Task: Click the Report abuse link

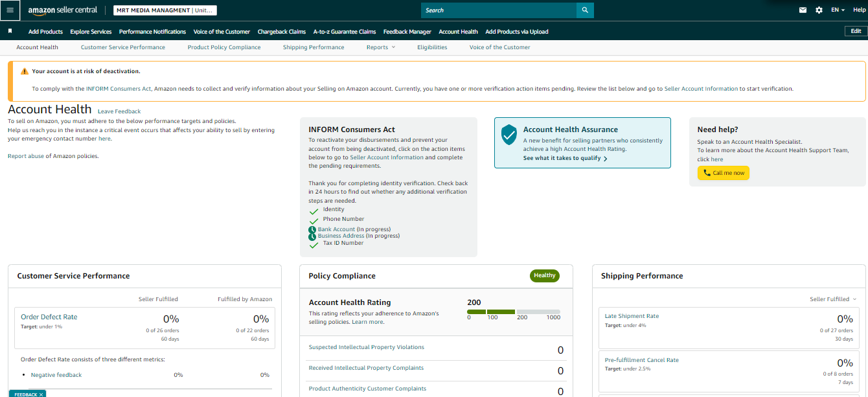Action: tap(26, 156)
